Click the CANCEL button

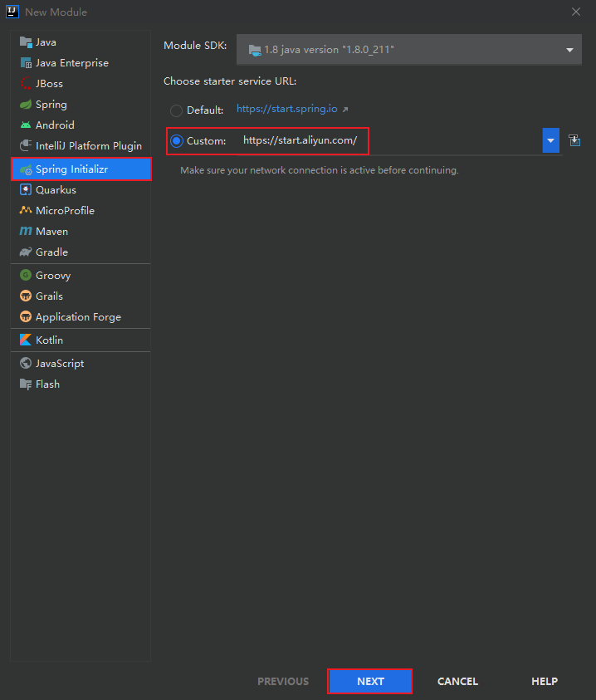(x=457, y=682)
